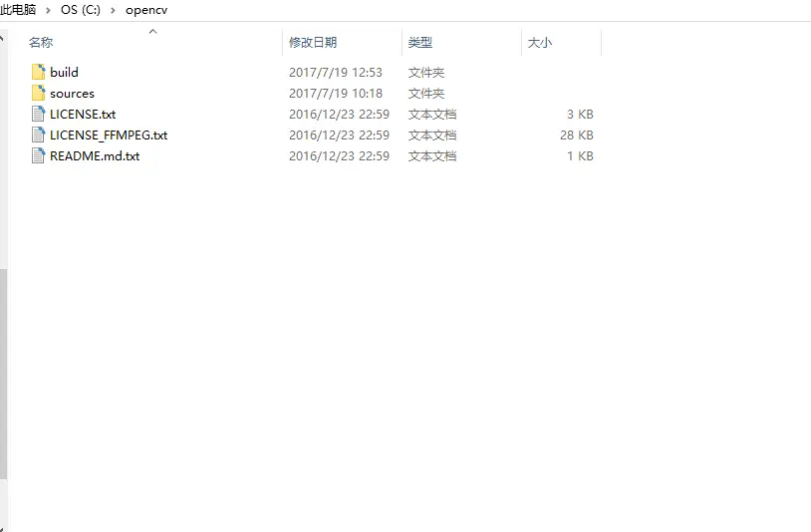Sort by 大小 column header
This screenshot has width=811, height=532.
pos(540,43)
